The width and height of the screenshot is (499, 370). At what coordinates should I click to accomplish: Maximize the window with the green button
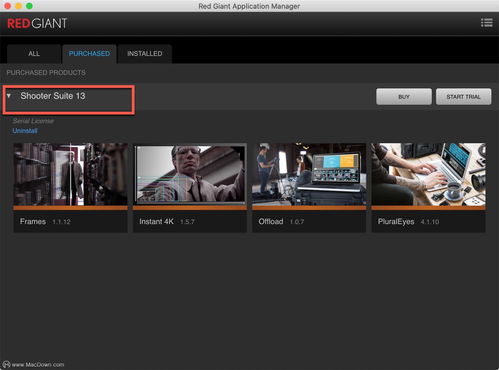(x=29, y=6)
